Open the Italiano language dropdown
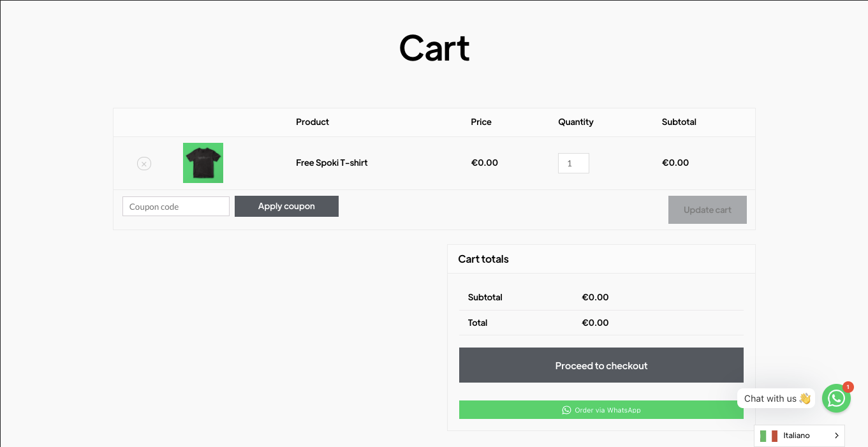868x447 pixels. pos(799,436)
